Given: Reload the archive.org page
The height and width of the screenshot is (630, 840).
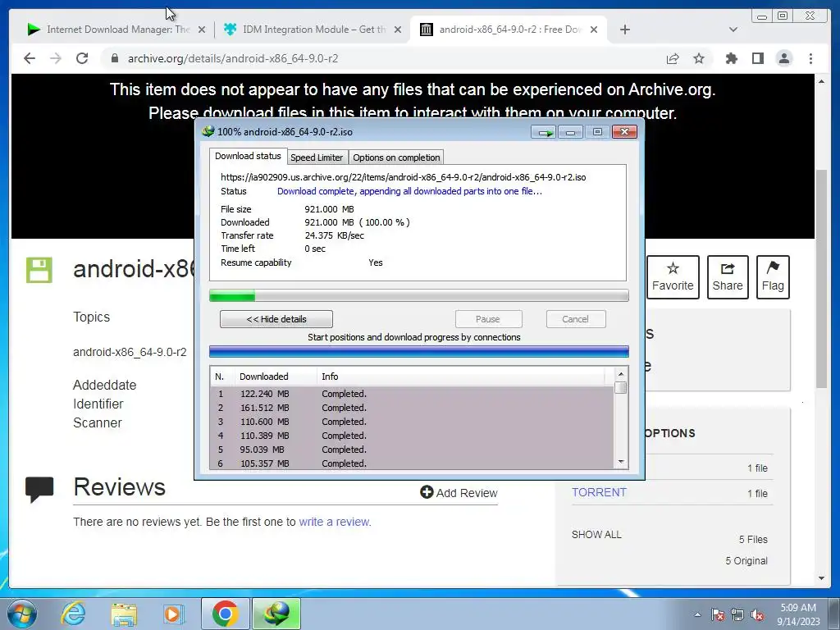Looking at the screenshot, I should (82, 58).
